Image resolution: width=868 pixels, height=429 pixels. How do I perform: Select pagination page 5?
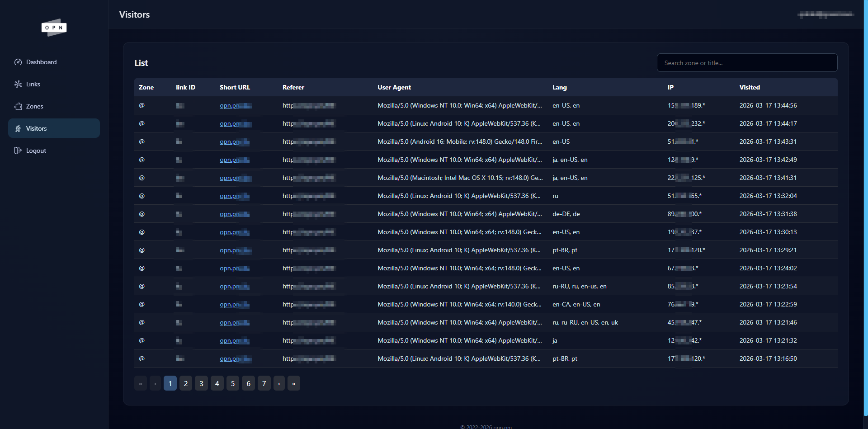click(x=233, y=383)
